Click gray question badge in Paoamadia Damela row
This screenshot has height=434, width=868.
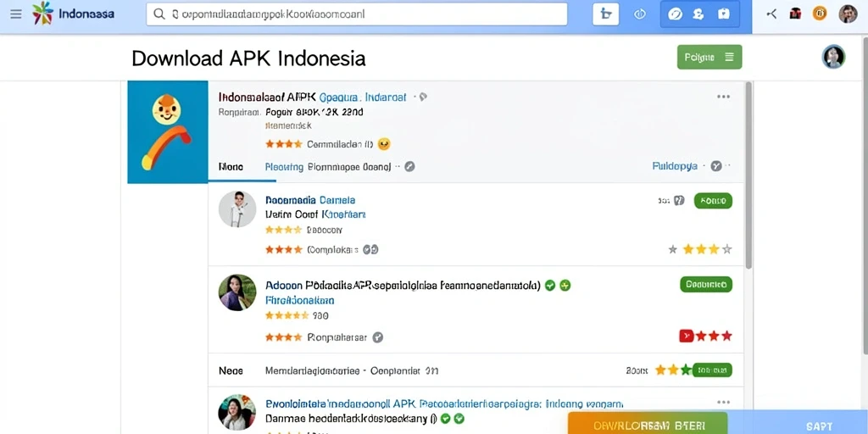[x=679, y=200]
